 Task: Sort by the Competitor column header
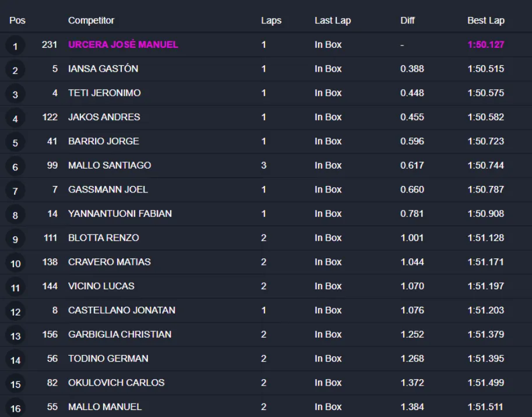pyautogui.click(x=91, y=20)
